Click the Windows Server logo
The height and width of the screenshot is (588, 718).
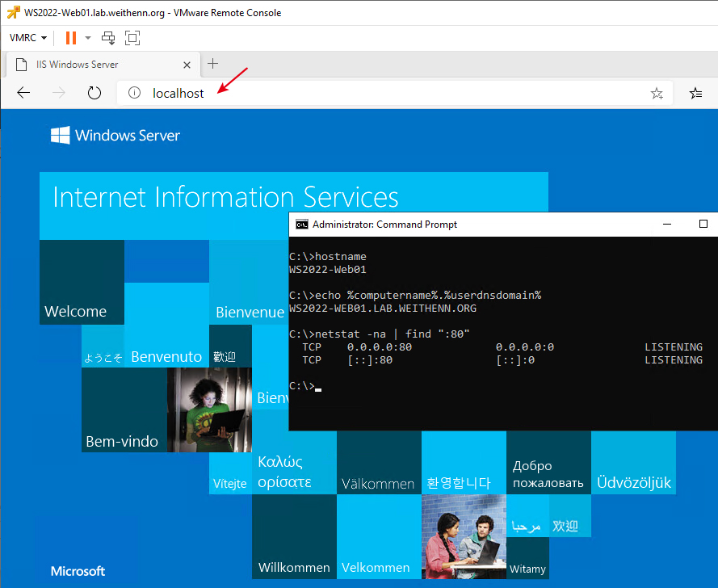(x=115, y=136)
